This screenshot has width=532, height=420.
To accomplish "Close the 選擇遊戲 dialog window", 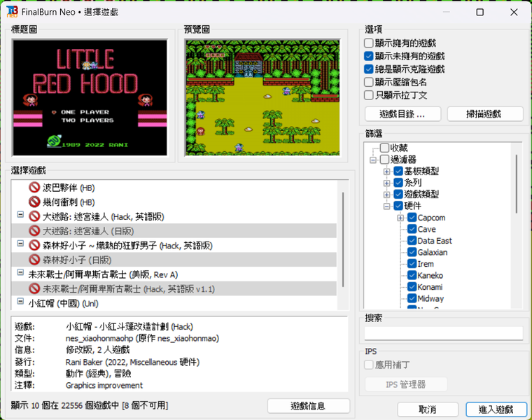I will [x=514, y=12].
